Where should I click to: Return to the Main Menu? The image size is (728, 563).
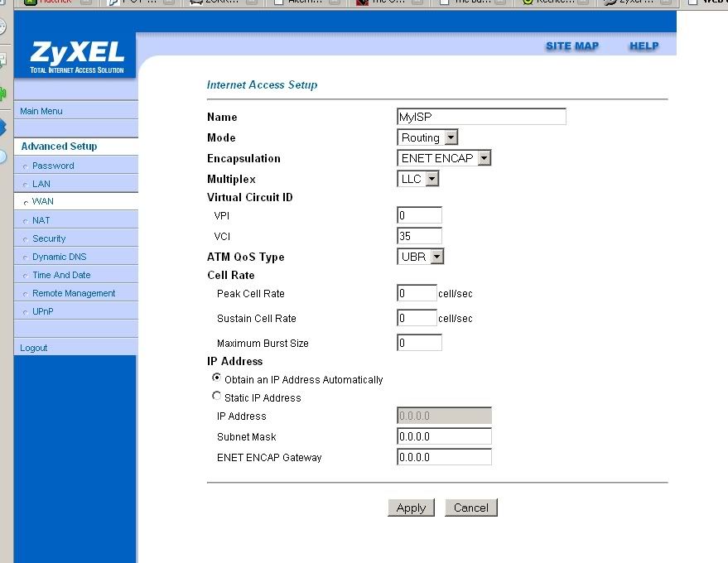[41, 111]
